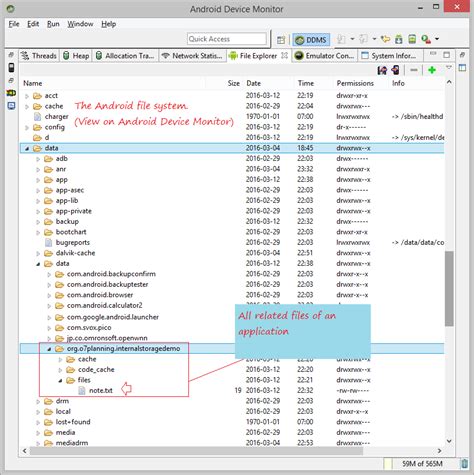474x475 pixels.
Task: Expand the com.android.browser folder
Action: (49, 296)
